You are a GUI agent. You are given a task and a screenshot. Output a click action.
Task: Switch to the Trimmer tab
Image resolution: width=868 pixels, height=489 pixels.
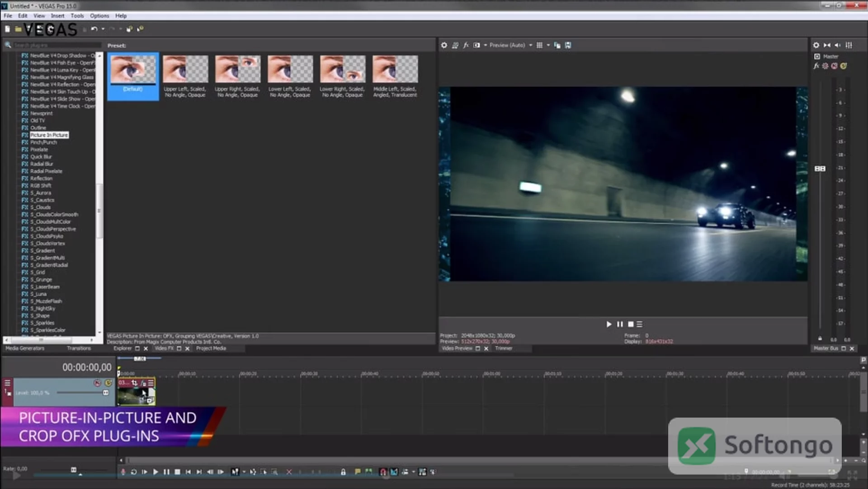504,348
